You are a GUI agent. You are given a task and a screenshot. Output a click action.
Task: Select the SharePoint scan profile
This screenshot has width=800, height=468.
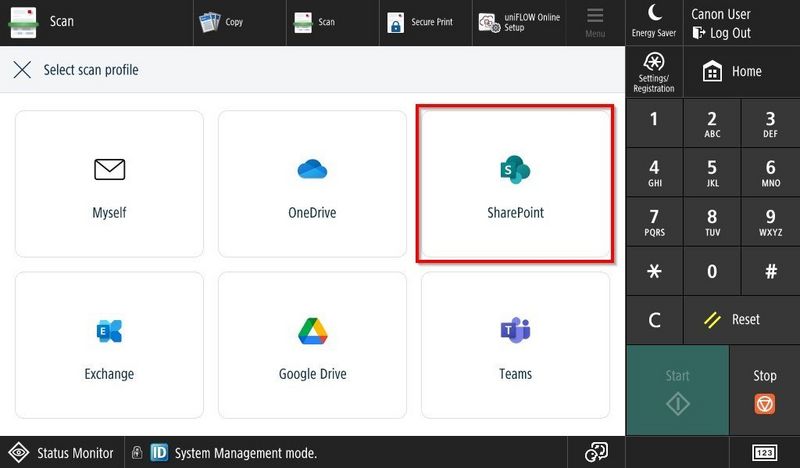pos(515,185)
